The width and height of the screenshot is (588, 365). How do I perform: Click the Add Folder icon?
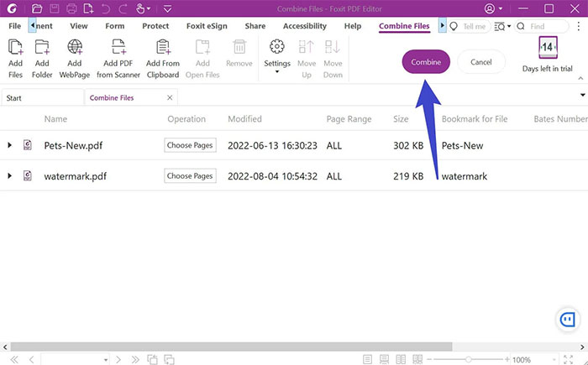tap(41, 57)
